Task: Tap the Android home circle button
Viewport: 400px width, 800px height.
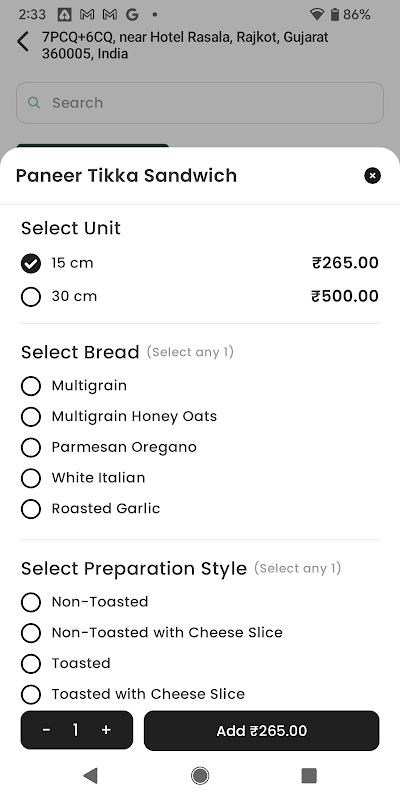Action: tap(200, 776)
